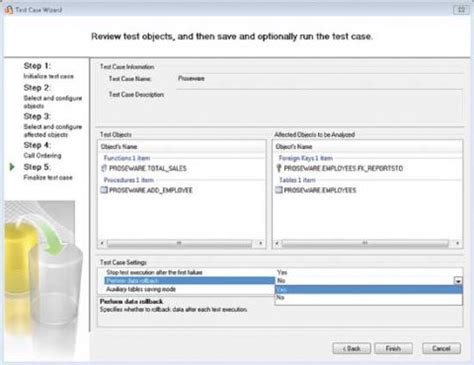Close the Test Case Wizard window
The width and height of the screenshot is (474, 365).
[461, 10]
